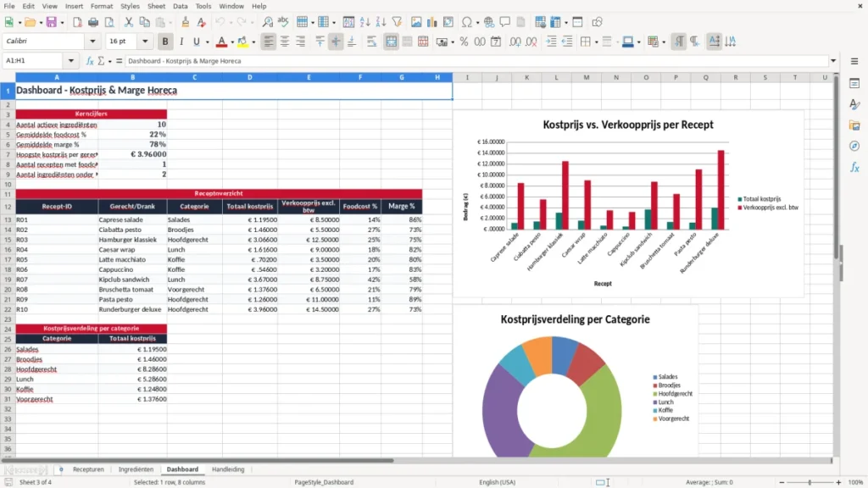
Task: Insert a chart
Action: [x=432, y=22]
